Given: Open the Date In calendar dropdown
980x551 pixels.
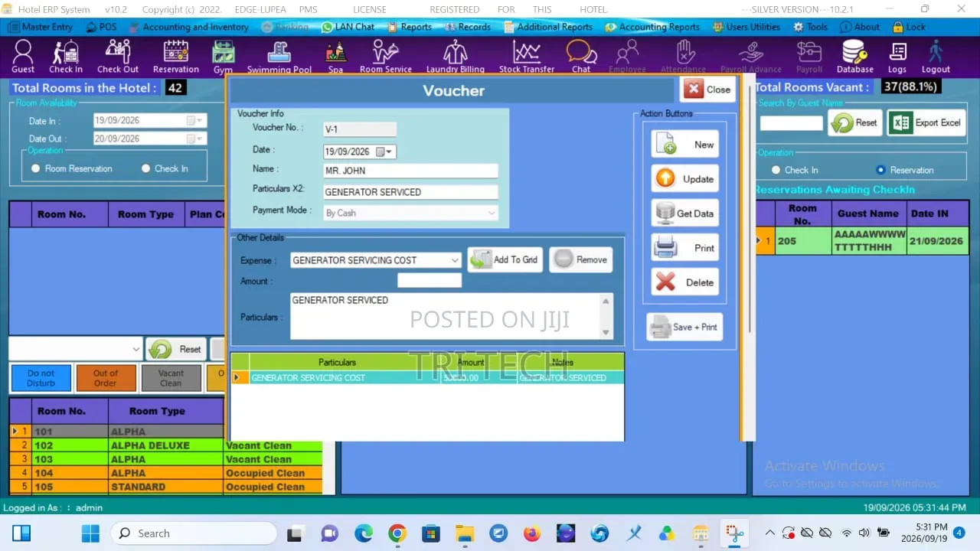Looking at the screenshot, I should click(200, 120).
